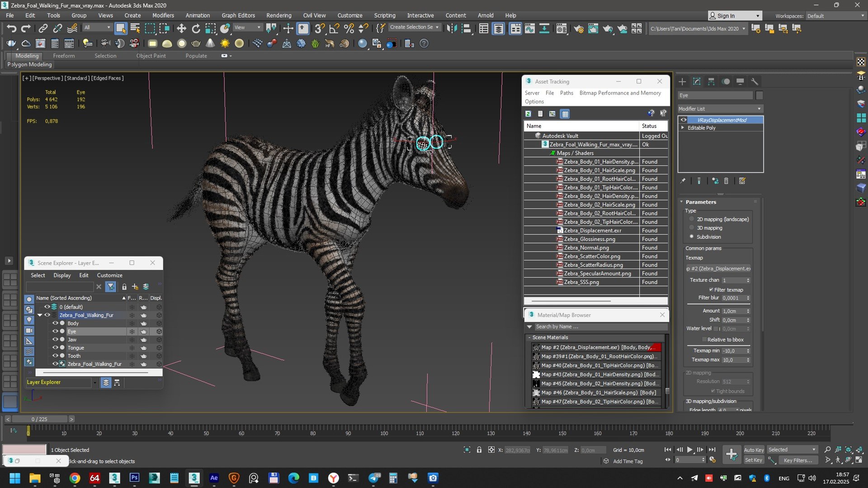The height and width of the screenshot is (488, 868).
Task: Toggle Percent Snap icon
Action: click(x=349, y=28)
